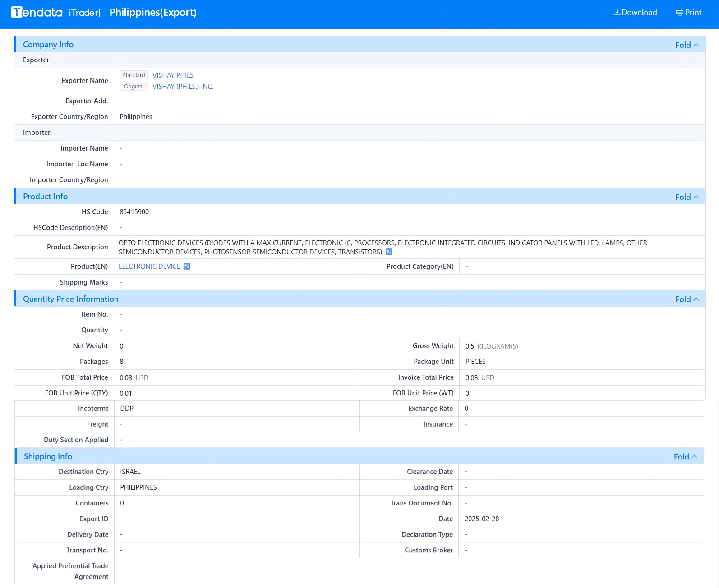
Task: Click the Exporter Country value Philippines
Action: [136, 117]
